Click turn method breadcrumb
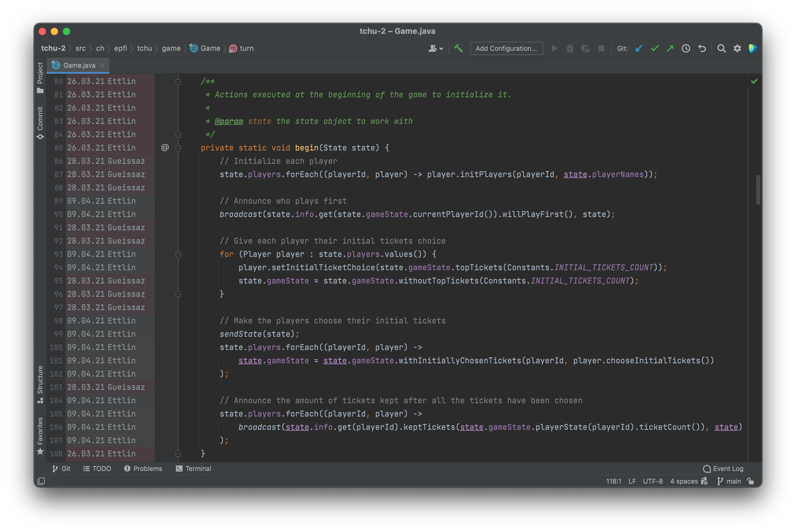Viewport: 796px width, 532px height. 241,49
